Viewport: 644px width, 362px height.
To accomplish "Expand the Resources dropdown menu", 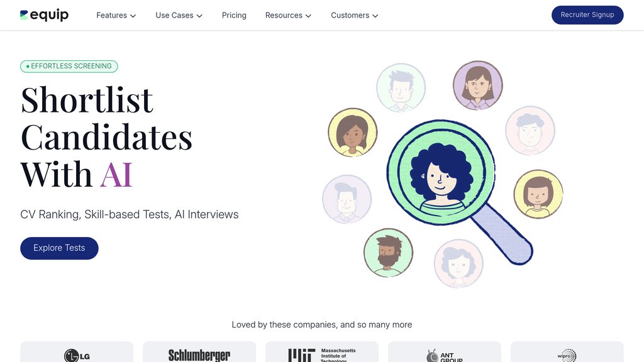I will click(288, 15).
